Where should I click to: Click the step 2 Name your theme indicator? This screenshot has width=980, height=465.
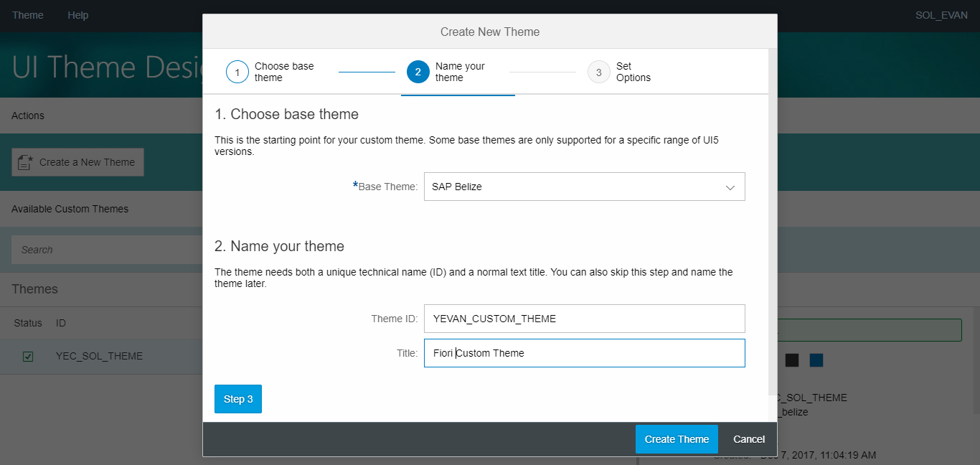418,72
